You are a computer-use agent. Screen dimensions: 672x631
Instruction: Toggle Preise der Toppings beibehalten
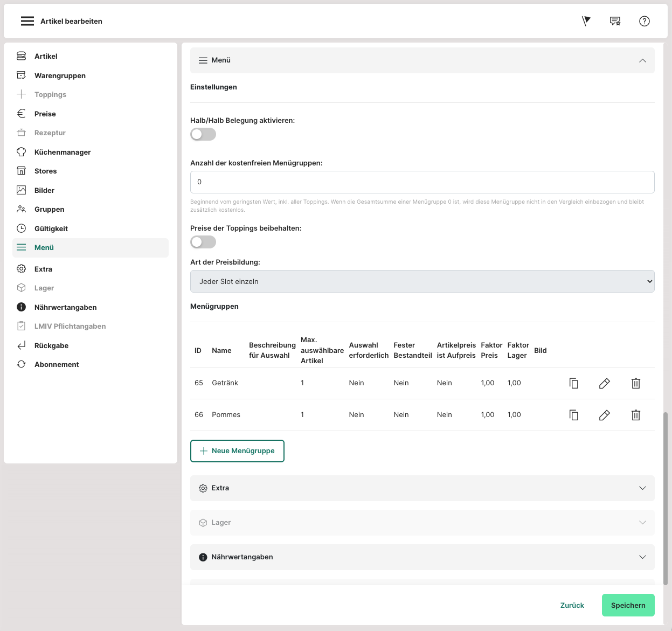(x=203, y=242)
